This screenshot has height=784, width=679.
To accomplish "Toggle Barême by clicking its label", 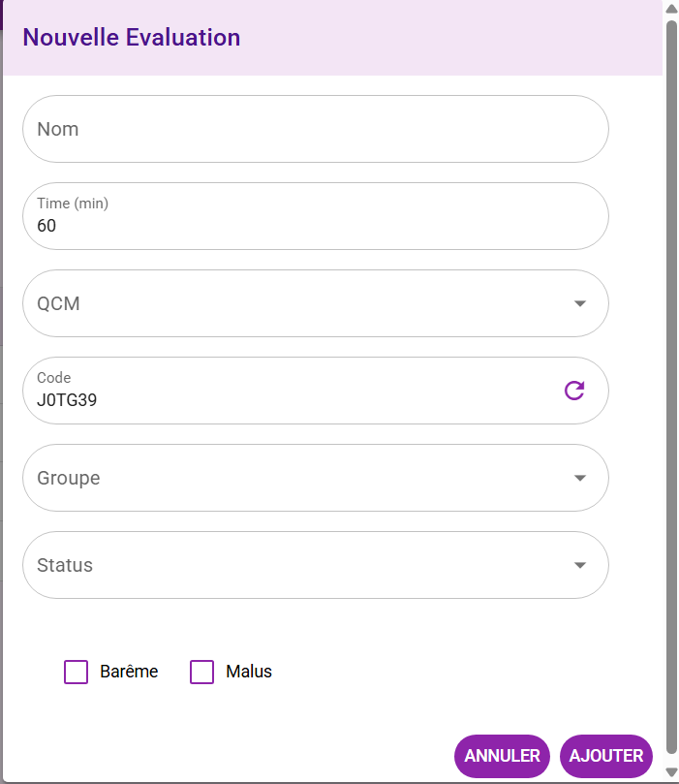I will point(129,672).
